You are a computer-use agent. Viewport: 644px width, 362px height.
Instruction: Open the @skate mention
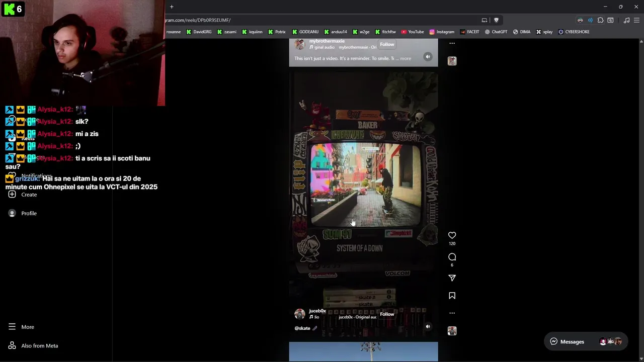click(x=302, y=328)
